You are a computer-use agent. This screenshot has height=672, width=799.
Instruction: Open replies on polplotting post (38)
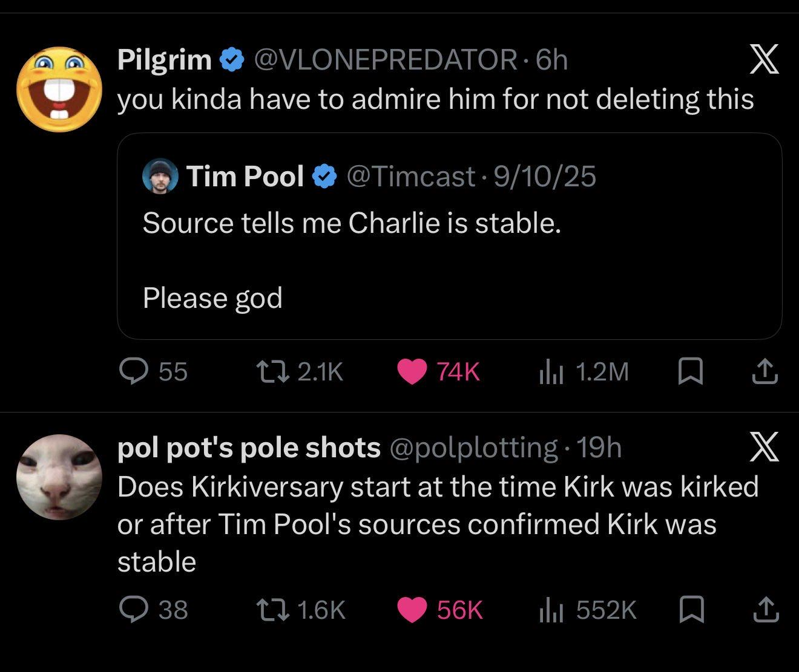153,609
